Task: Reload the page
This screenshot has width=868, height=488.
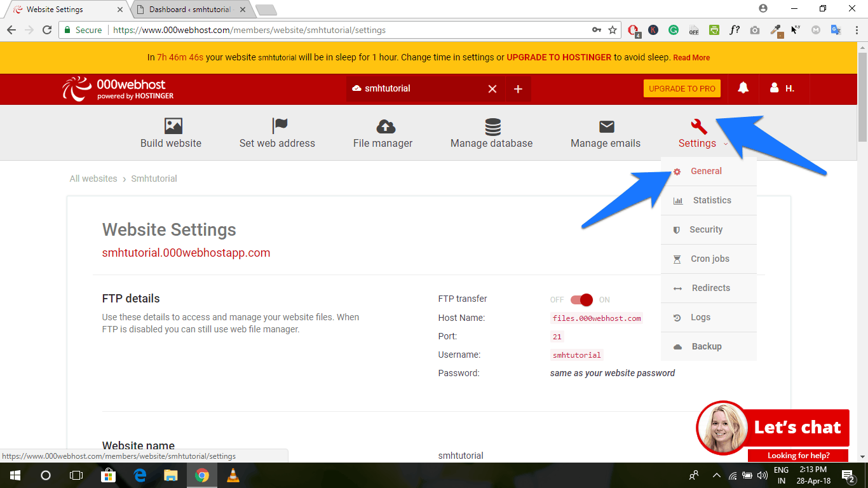Action: tap(46, 30)
